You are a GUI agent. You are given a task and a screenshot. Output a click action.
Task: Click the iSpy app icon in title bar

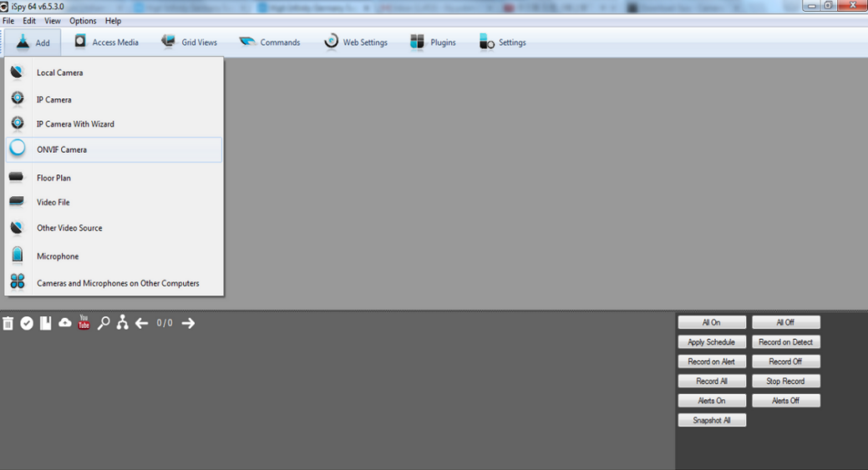click(4, 7)
